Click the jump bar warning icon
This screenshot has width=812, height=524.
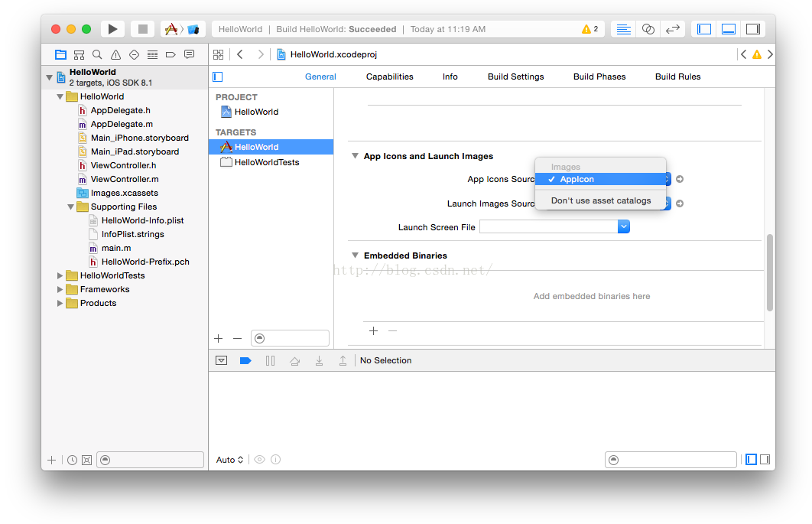click(757, 54)
